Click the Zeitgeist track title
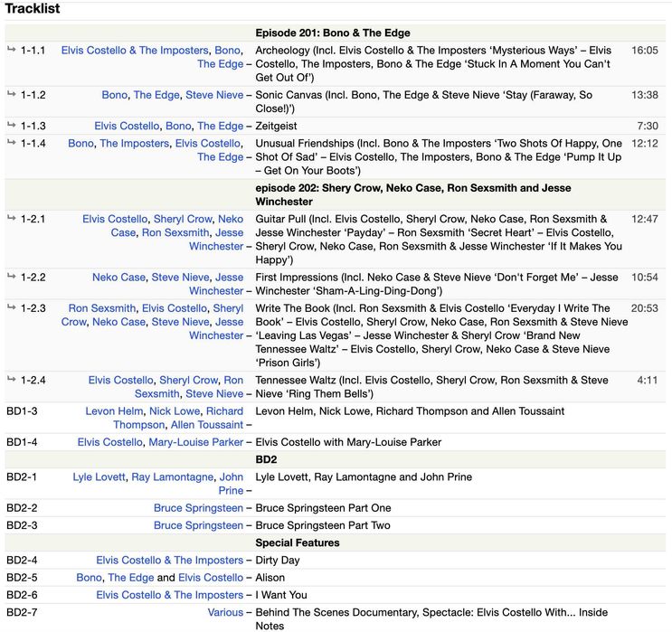The image size is (672, 632). 276,126
